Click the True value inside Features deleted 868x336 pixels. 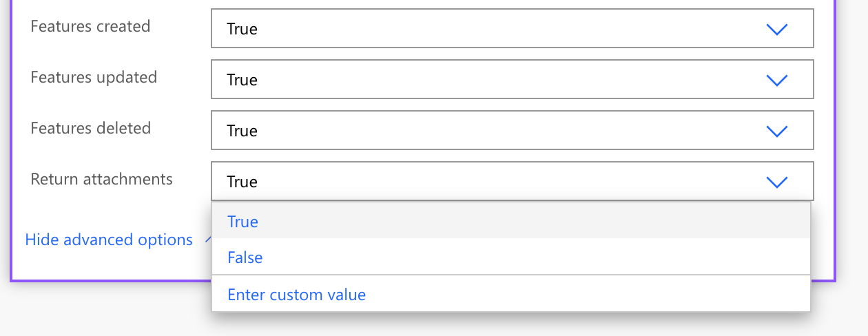coord(242,131)
